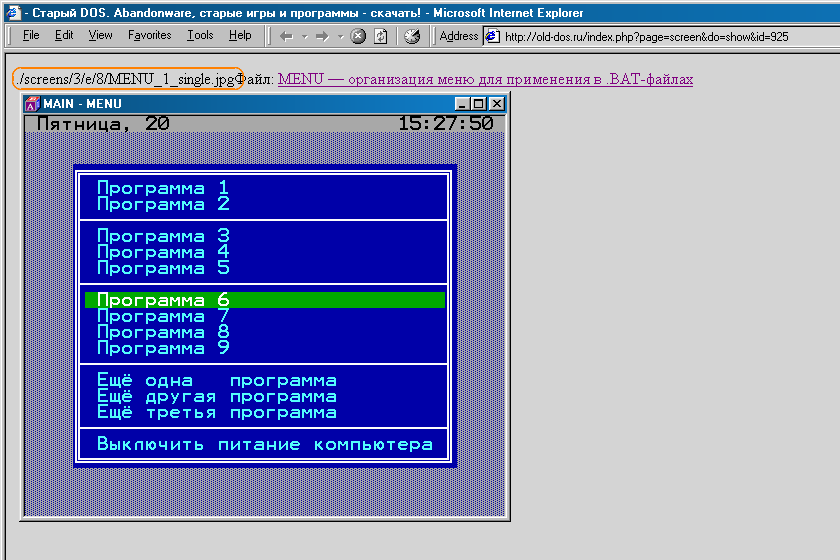This screenshot has height=560, width=840.
Task: Click the MAIN - MENU window icon
Action: pyautogui.click(x=33, y=103)
